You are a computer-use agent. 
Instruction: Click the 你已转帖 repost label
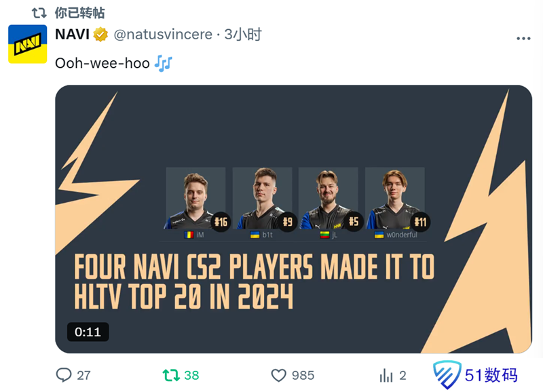pos(81,13)
